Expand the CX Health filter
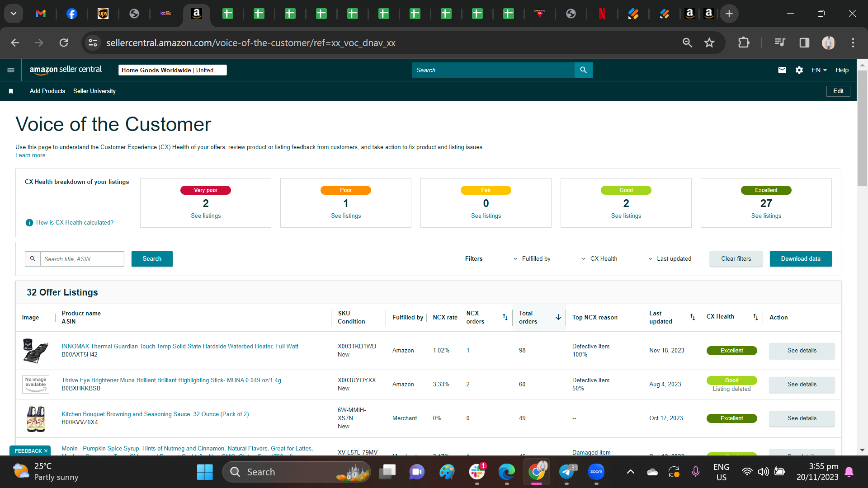The width and height of the screenshot is (868, 488). click(599, 259)
